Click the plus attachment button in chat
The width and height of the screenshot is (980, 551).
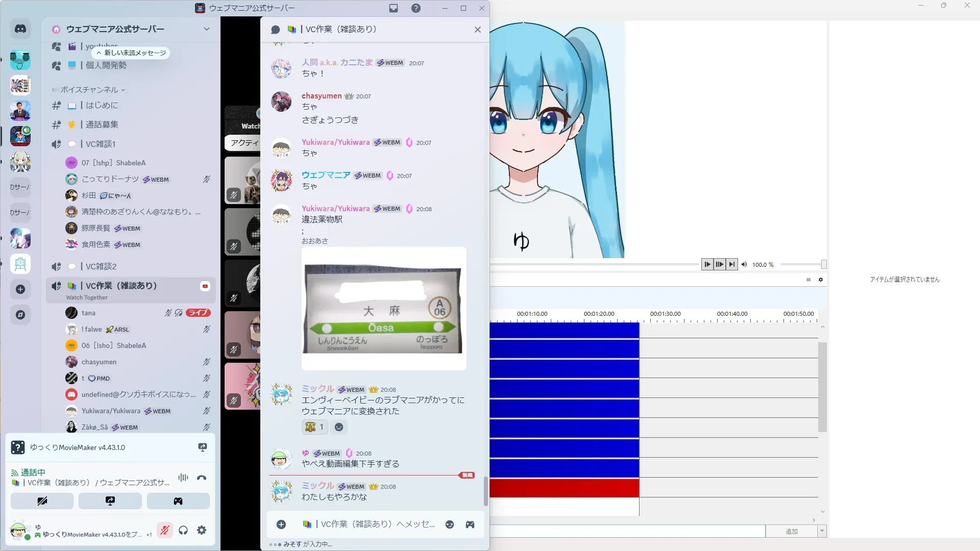coord(281,524)
